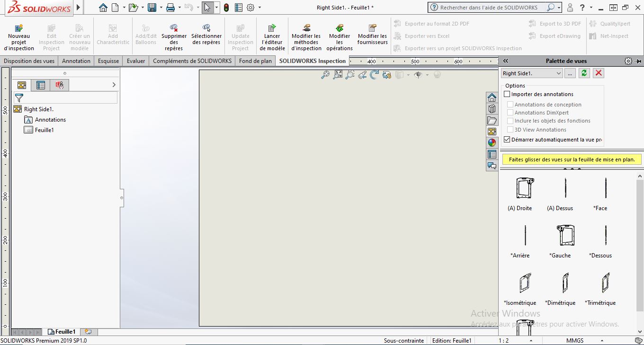Toggle the Importer des annotations checkbox

507,94
